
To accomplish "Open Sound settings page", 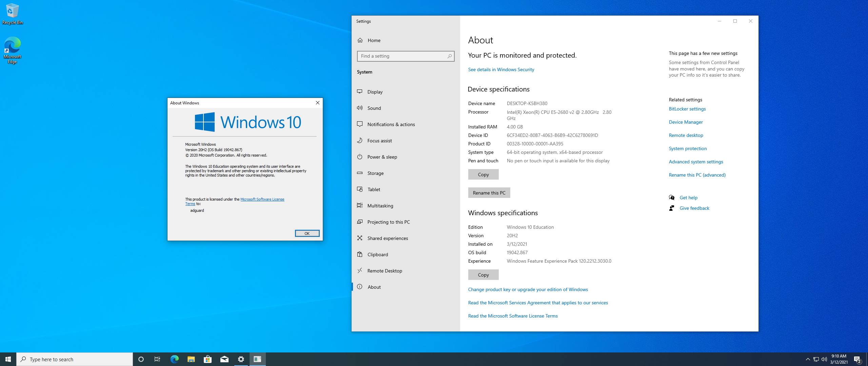I will (x=406, y=108).
